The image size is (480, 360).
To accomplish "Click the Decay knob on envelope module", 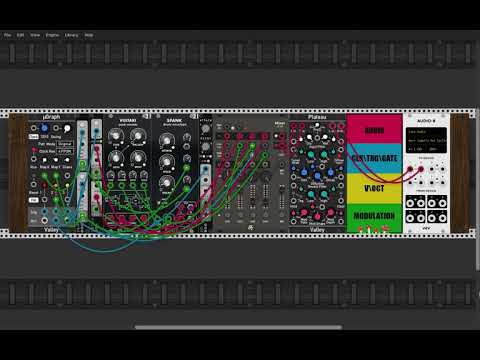I will [206, 146].
